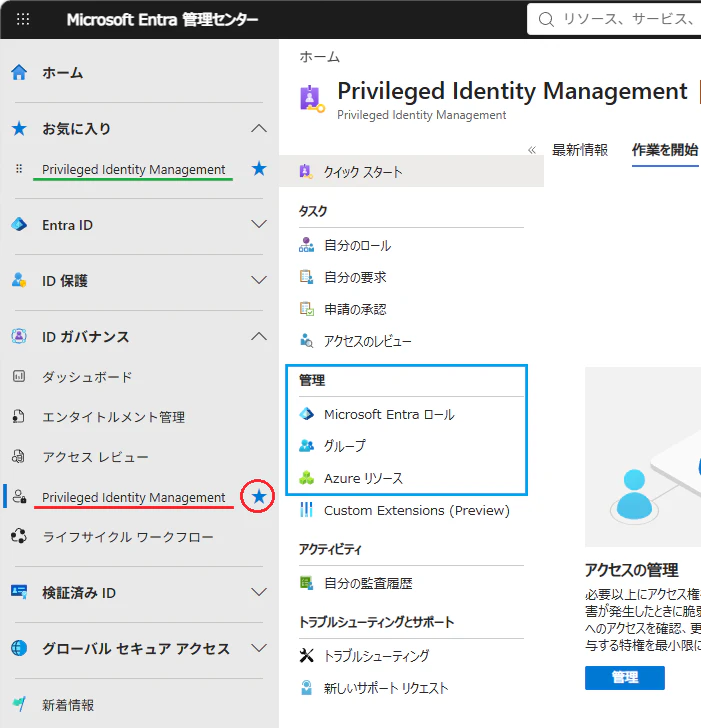701x728 pixels.
Task: Click the ID ガバナンス icon
Action: pos(19,336)
